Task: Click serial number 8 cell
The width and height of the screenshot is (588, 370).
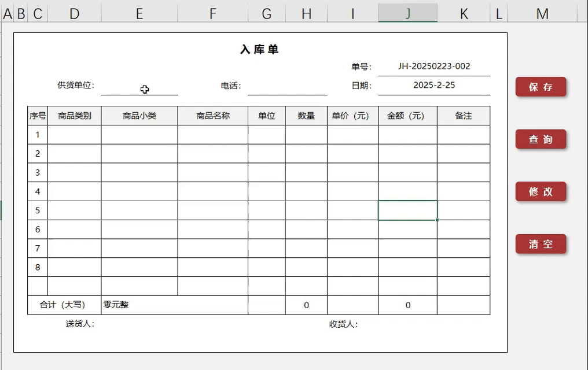Action: [x=38, y=268]
